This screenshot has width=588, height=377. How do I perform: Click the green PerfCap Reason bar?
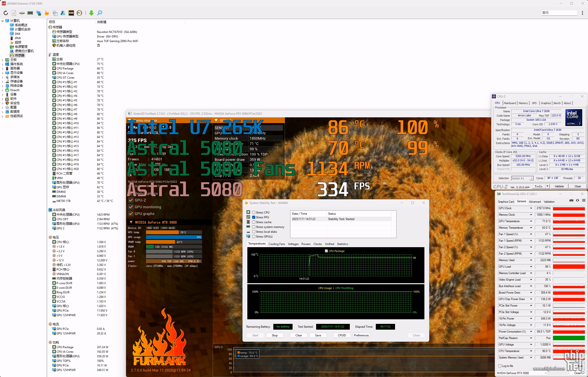(x=569, y=338)
